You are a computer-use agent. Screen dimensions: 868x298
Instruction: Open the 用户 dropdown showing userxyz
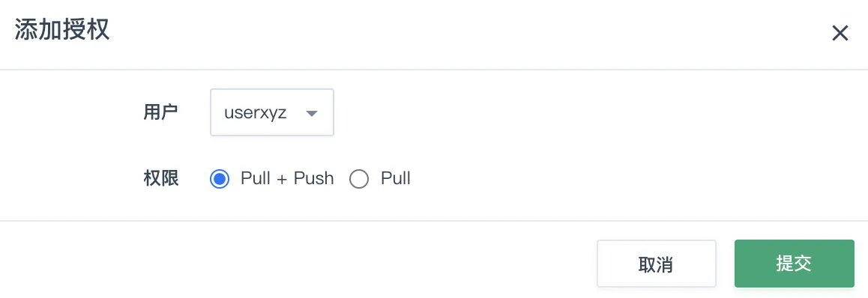pos(272,112)
